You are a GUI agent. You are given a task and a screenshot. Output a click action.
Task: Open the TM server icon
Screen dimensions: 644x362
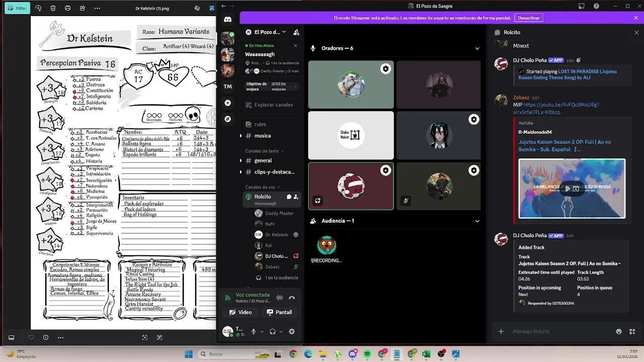point(227,86)
